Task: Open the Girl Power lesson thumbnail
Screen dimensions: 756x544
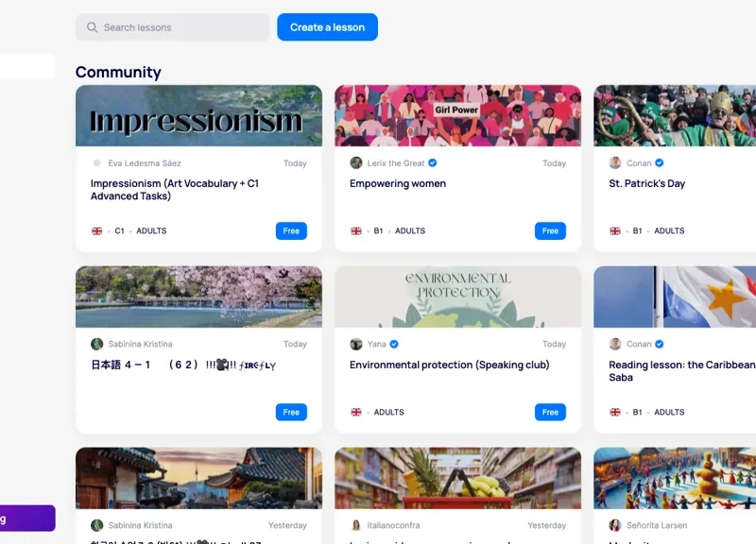Action: [457, 116]
